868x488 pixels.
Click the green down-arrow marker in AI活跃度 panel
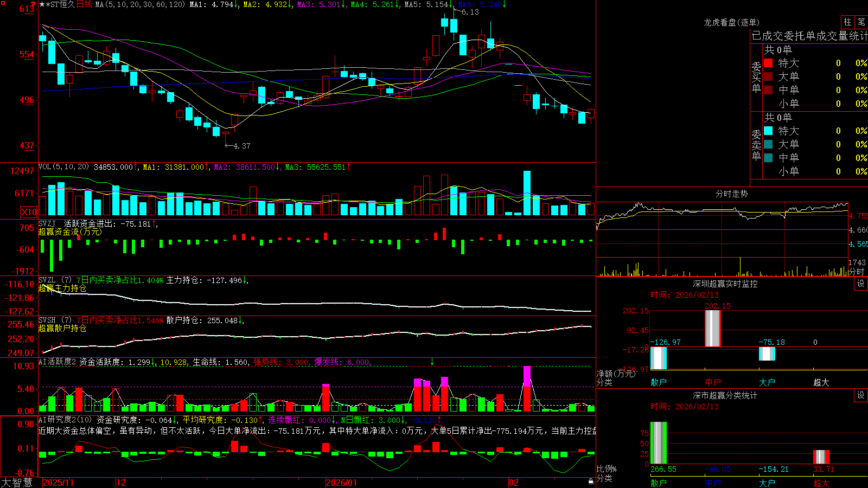point(432,362)
